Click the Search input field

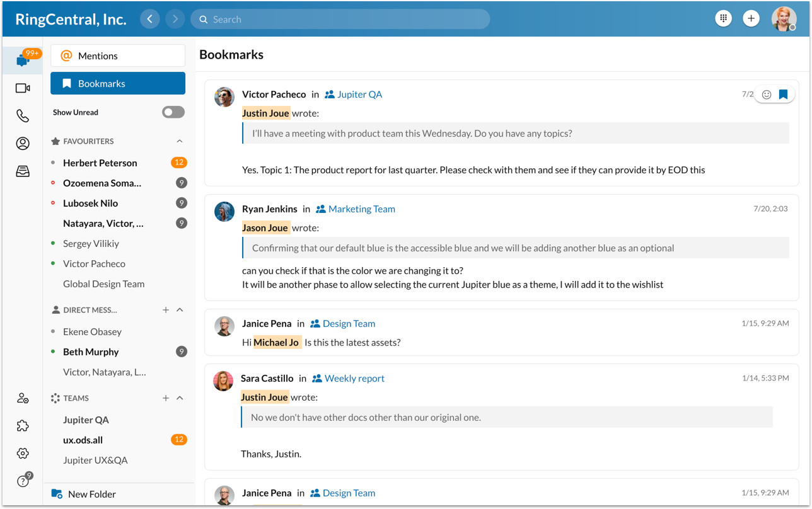(340, 19)
